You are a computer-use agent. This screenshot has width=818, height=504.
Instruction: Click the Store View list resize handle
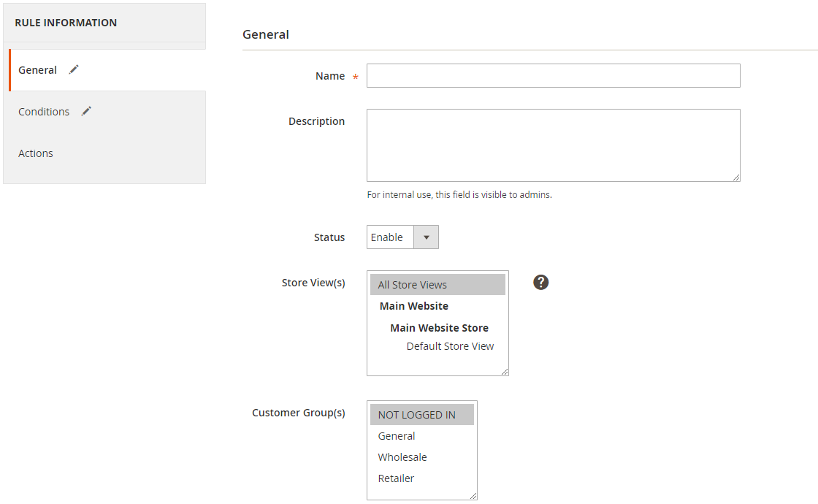coord(505,372)
